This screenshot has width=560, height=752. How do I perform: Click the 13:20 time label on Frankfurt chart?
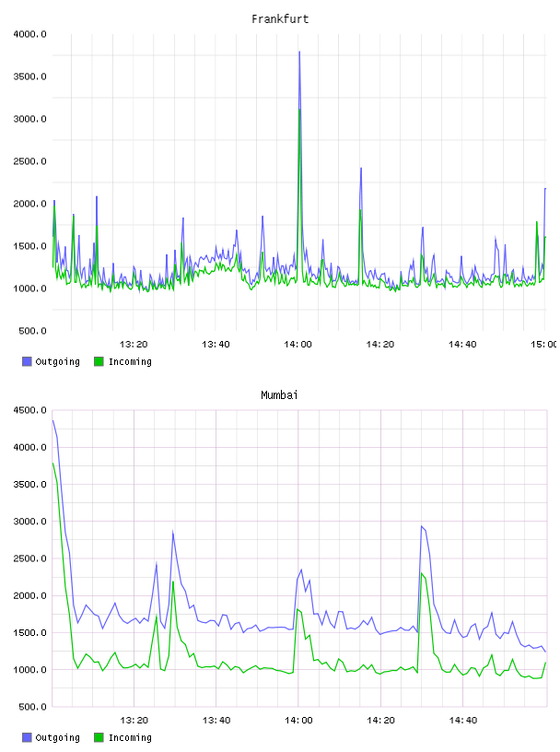coord(134,345)
